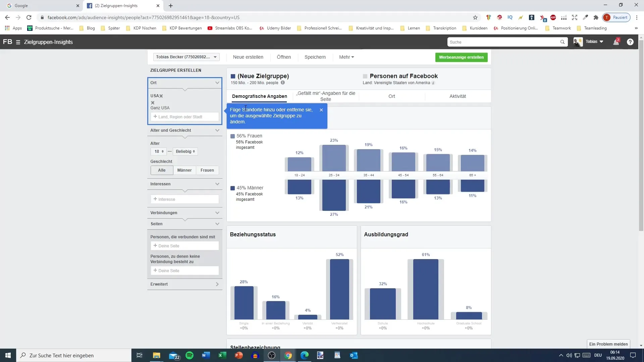Collapse the Alter und Geschlecht section
644x362 pixels.
[x=217, y=130]
